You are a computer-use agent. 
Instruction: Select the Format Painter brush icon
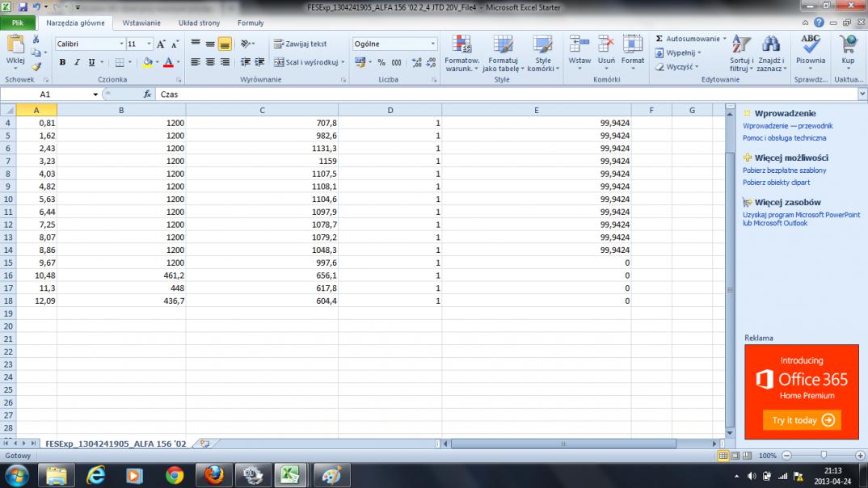(36, 68)
